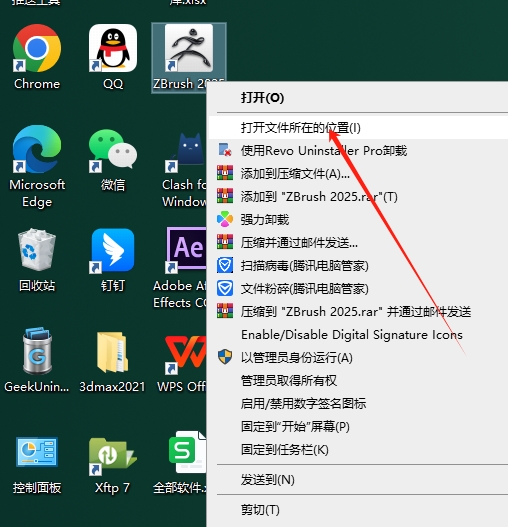Choose 压缩并通过邮件发送... menu entry

click(358, 243)
